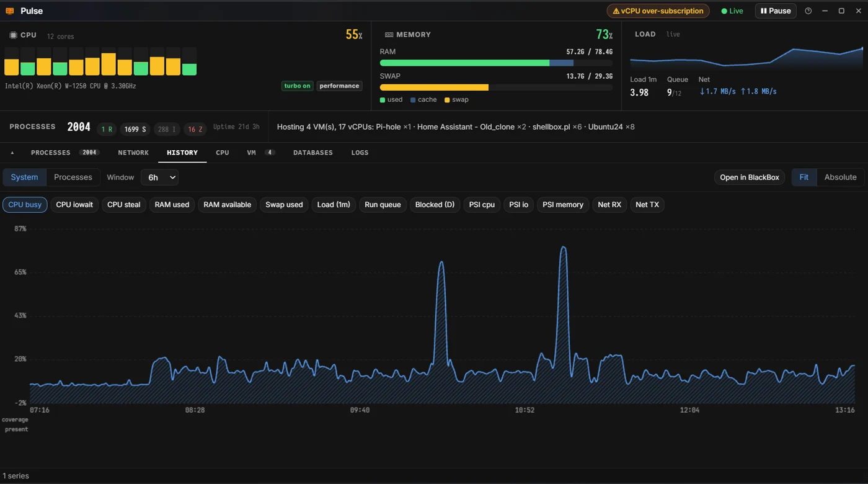The image size is (868, 484).
Task: Pause live updates
Action: pyautogui.click(x=776, y=11)
